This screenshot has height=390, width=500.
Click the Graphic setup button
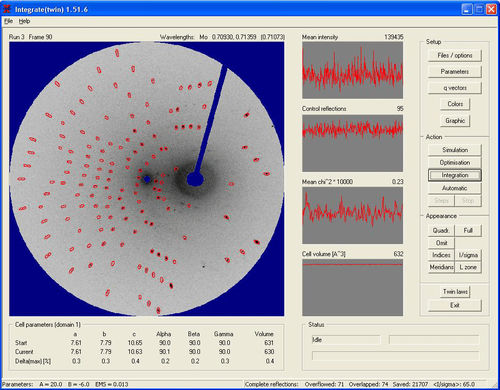point(455,121)
